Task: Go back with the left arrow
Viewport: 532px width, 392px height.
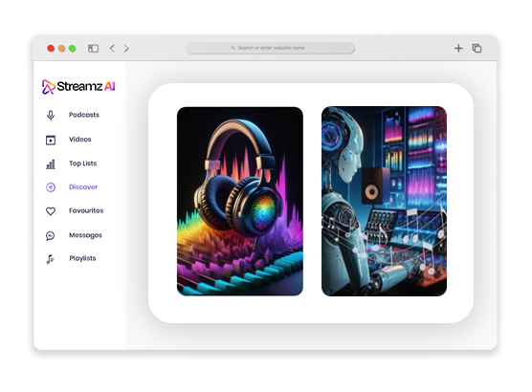Action: point(112,48)
